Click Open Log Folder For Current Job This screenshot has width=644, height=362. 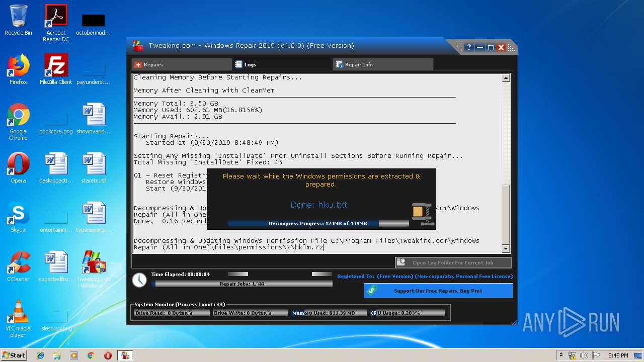click(453, 262)
